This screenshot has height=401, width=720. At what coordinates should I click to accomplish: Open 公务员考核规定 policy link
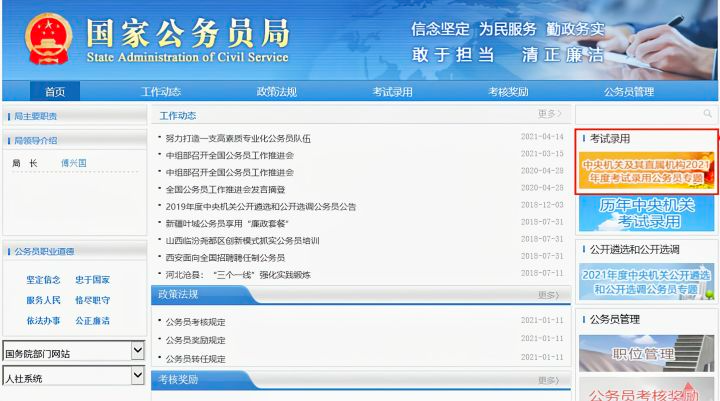pyautogui.click(x=196, y=322)
